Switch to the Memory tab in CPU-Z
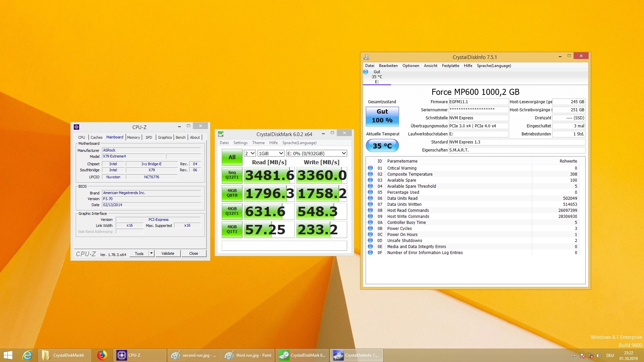Viewport: 644px width, 362px height. click(x=133, y=137)
